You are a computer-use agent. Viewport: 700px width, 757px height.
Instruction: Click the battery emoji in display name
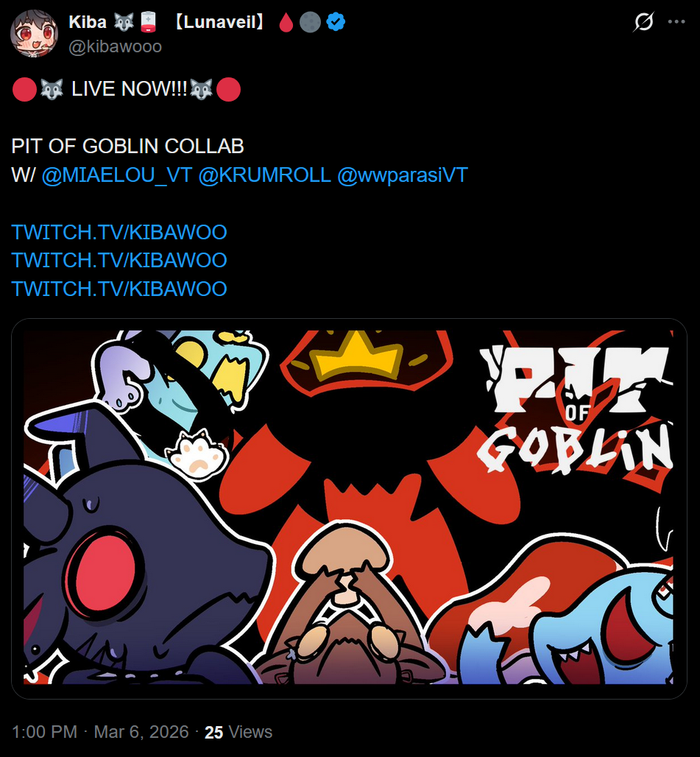pos(148,22)
